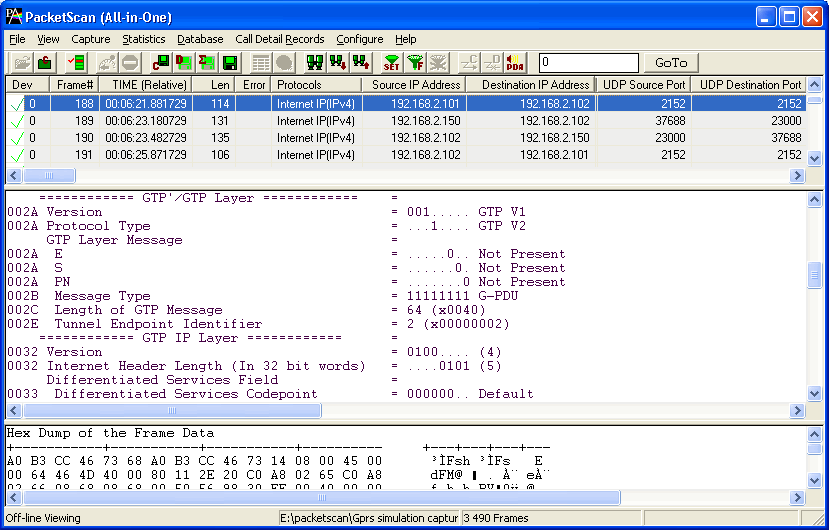Select frame 191 row
Image resolution: width=829 pixels, height=530 pixels.
(406, 154)
